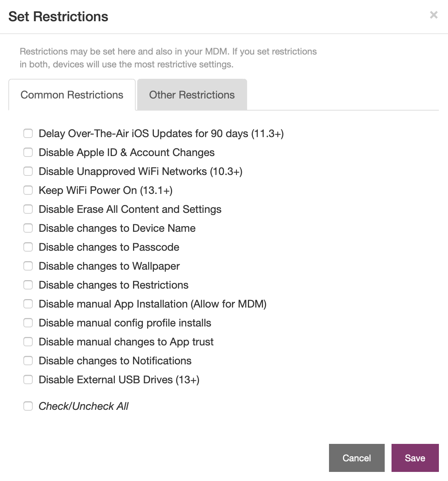Enable Keep WiFi Power On checkbox
The image size is (448, 481).
[28, 190]
